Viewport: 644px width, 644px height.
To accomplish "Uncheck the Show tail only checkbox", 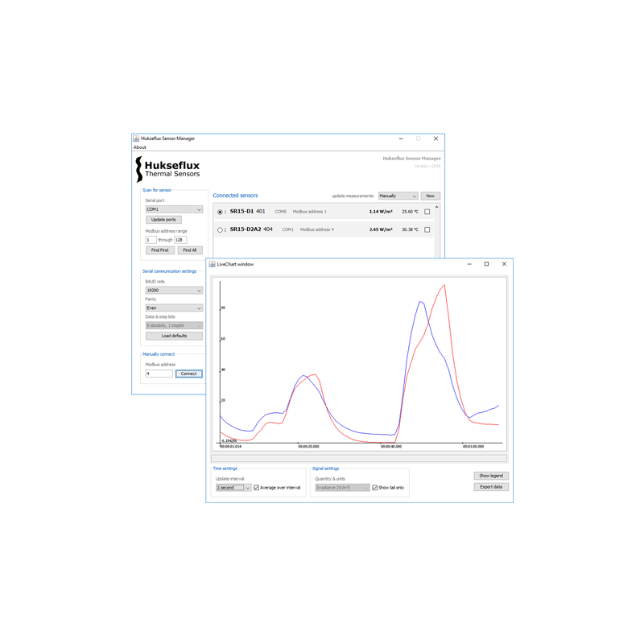I will [375, 488].
